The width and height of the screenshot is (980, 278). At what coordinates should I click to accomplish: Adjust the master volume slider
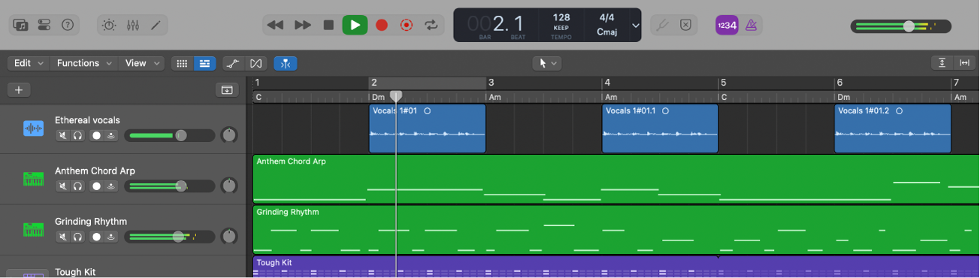click(901, 26)
